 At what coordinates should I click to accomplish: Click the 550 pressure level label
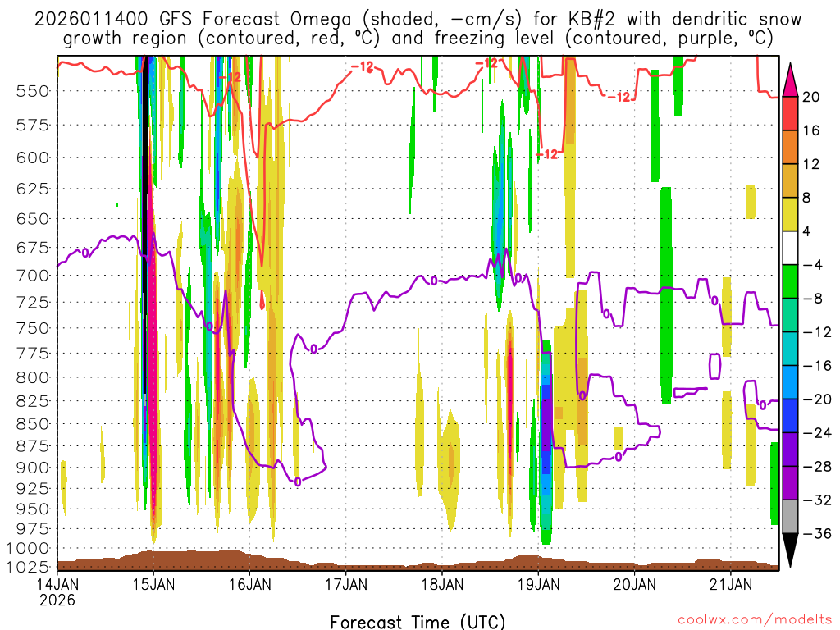click(33, 91)
